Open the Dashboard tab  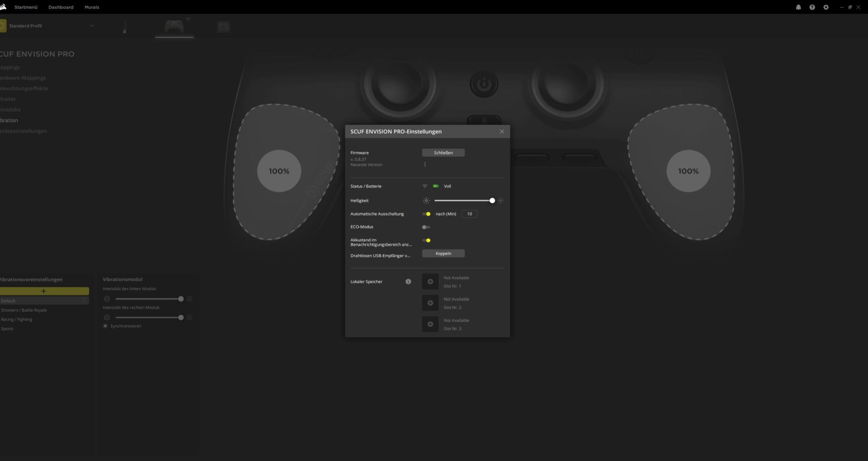[61, 7]
